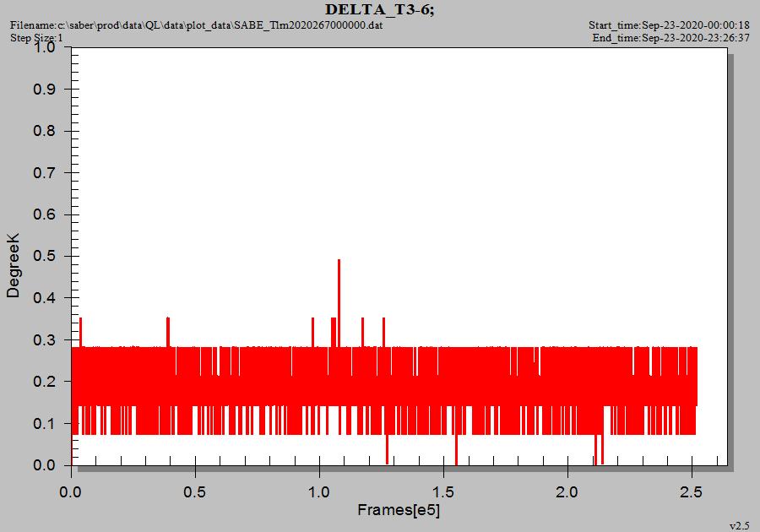Click the Frames[e5] x-axis label
Image resolution: width=760 pixels, height=532 pixels.
tap(399, 510)
